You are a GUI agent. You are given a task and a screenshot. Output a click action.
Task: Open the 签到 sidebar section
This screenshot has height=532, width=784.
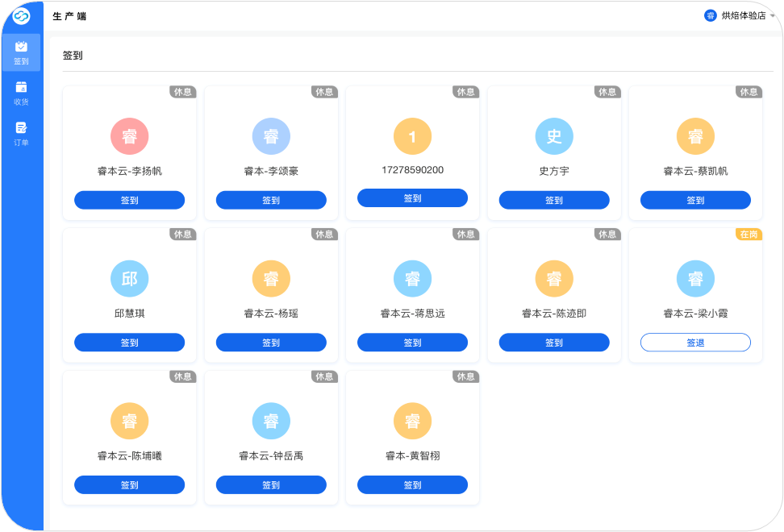(21, 53)
